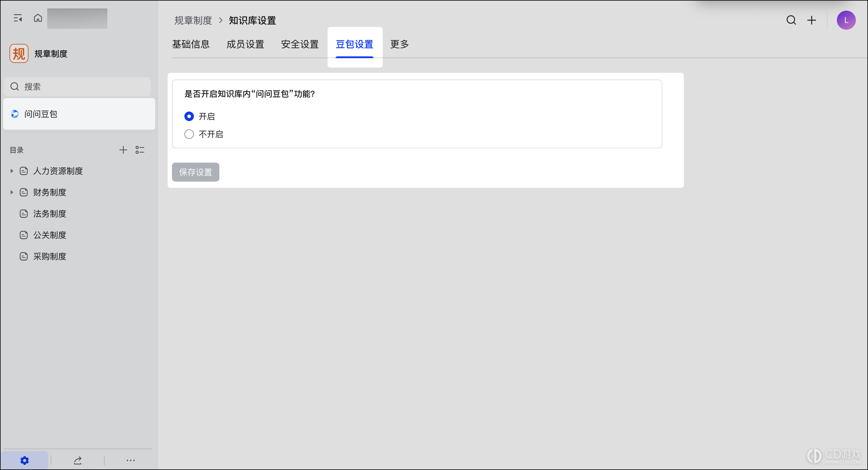Click the document icon beside 公关制度
The width and height of the screenshot is (868, 470).
24,235
